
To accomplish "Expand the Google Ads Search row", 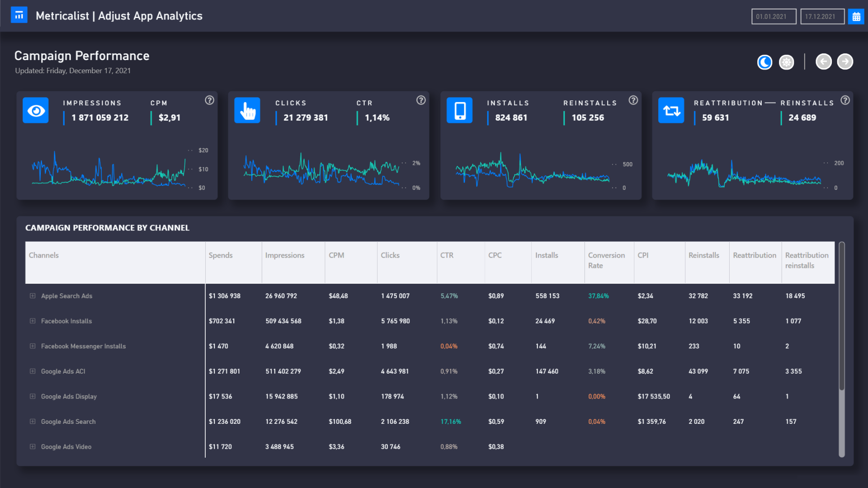I will tap(32, 421).
